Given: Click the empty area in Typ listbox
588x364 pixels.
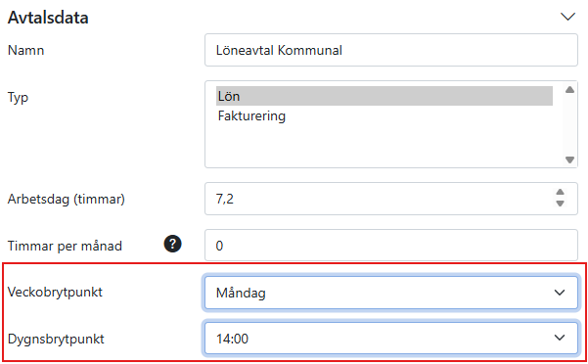Looking at the screenshot, I should 384,146.
